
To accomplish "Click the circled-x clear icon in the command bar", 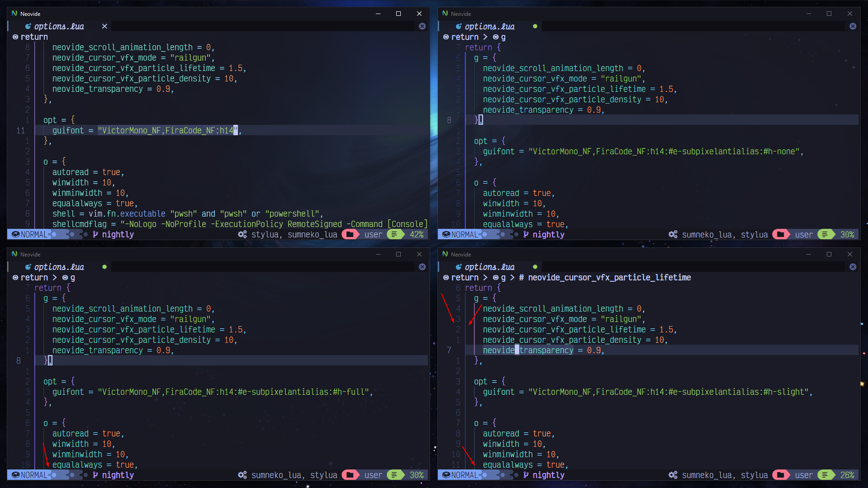I will coord(422,26).
